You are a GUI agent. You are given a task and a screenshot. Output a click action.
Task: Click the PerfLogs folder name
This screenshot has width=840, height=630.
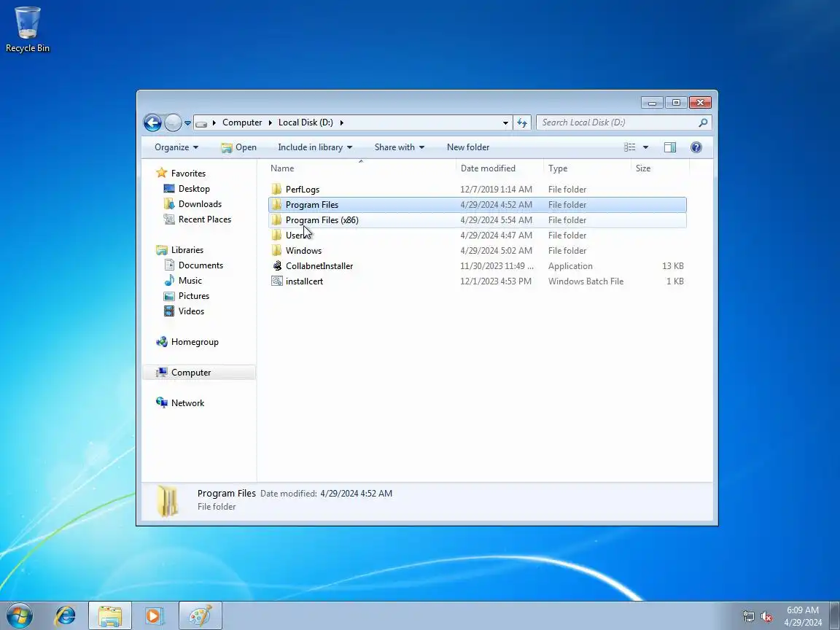point(303,190)
